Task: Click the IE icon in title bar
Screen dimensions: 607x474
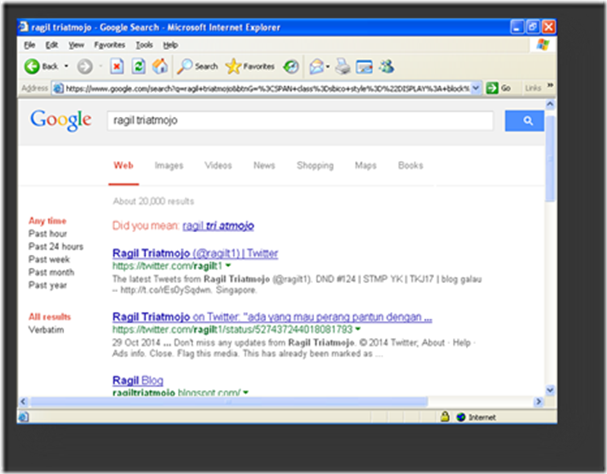Action: (x=24, y=27)
